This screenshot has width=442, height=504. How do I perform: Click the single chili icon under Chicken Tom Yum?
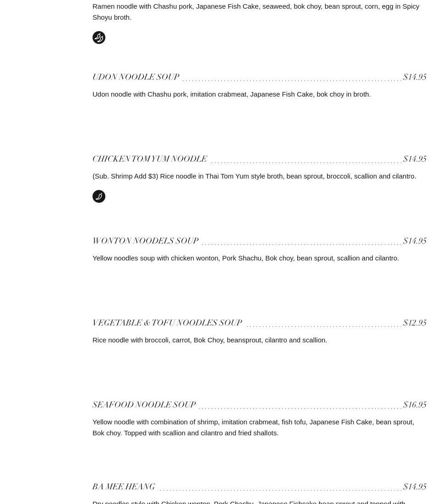pyautogui.click(x=99, y=196)
